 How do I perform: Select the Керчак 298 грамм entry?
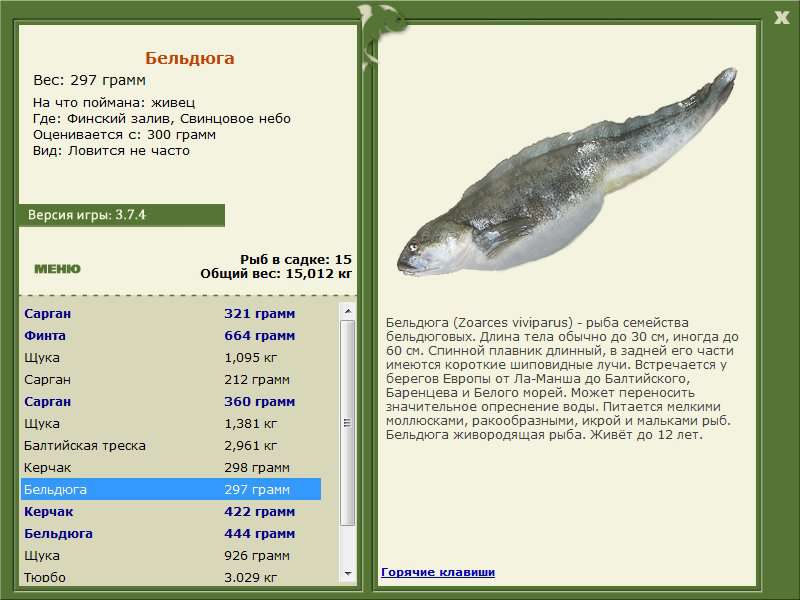click(x=170, y=467)
